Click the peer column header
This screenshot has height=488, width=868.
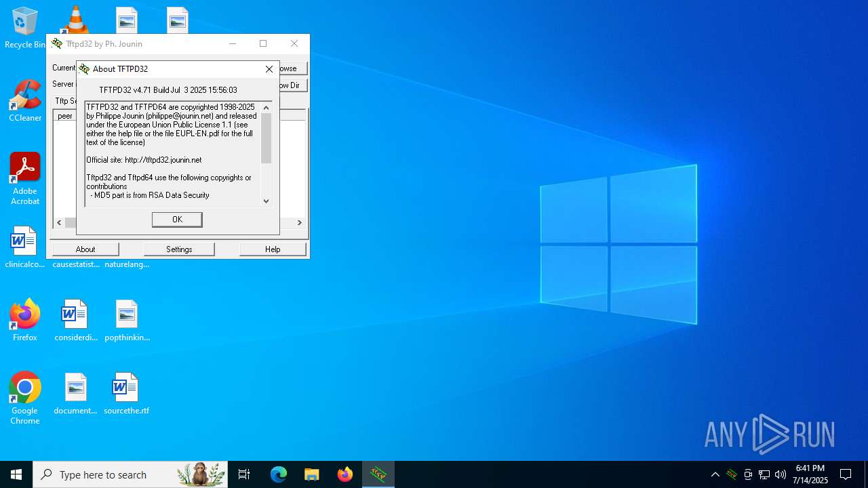click(x=65, y=116)
